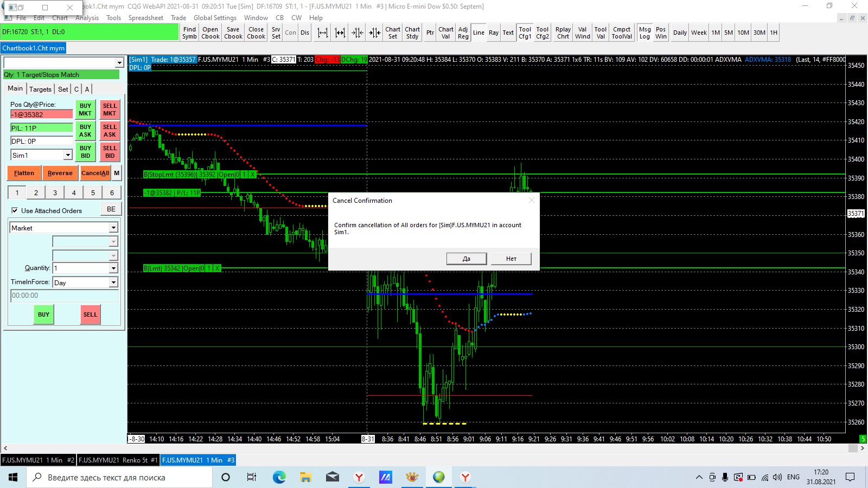This screenshot has height=488, width=868.
Task: Select the Adj Reg tool
Action: [463, 33]
